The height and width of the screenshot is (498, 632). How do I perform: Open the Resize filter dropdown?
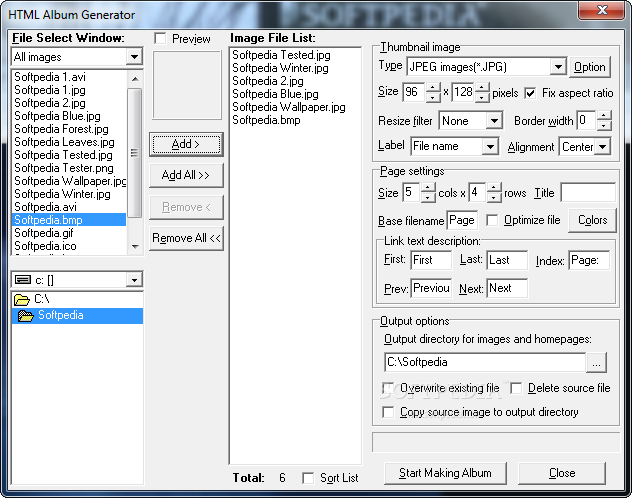494,120
